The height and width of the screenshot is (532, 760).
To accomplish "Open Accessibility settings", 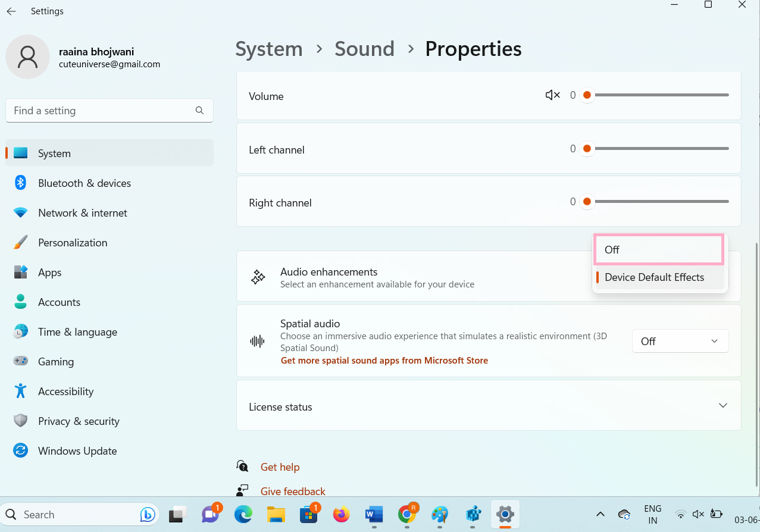I will (65, 392).
